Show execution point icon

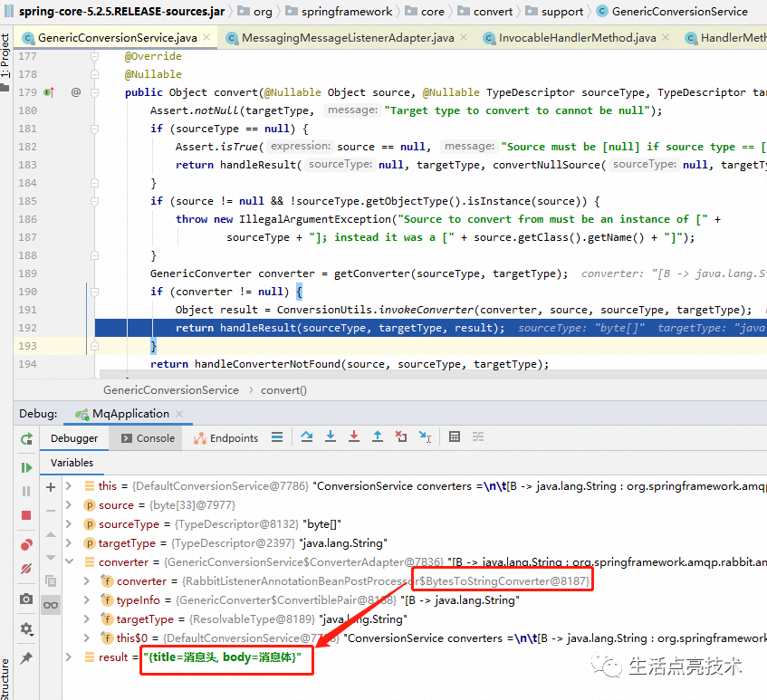point(277,436)
